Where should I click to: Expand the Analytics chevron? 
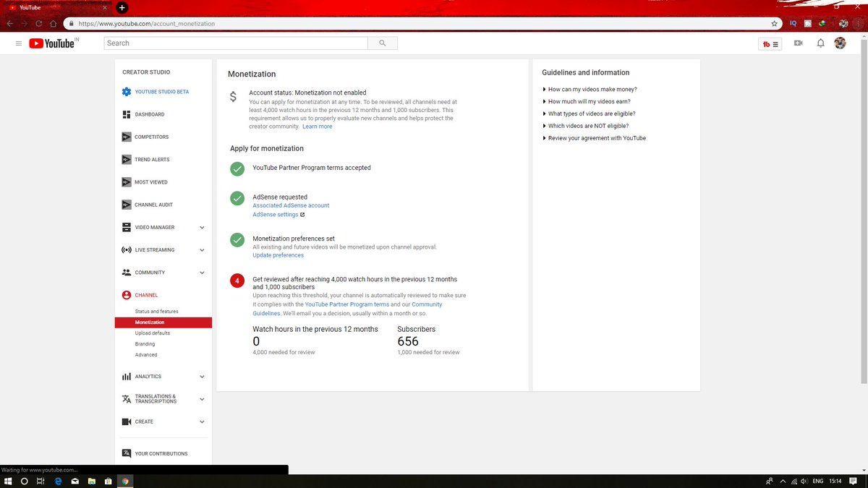point(202,377)
